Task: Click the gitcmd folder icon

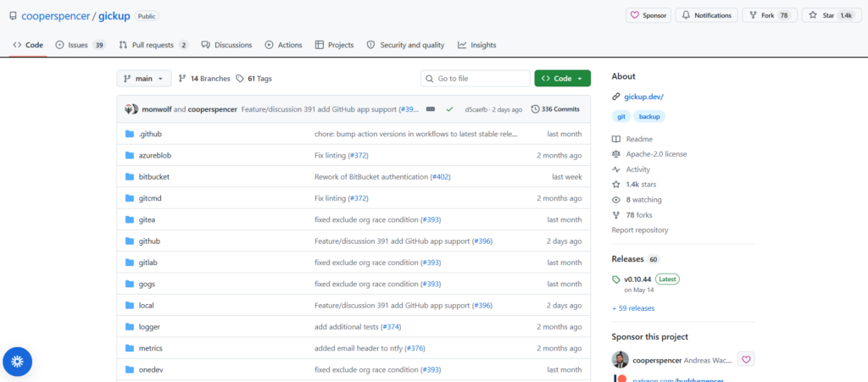Action: click(130, 198)
